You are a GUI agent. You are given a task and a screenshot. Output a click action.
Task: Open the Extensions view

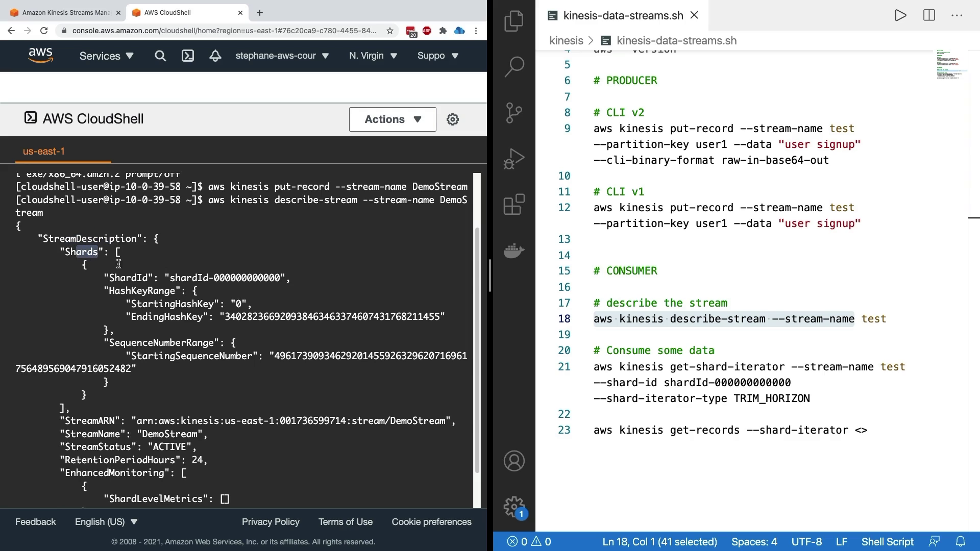point(514,205)
